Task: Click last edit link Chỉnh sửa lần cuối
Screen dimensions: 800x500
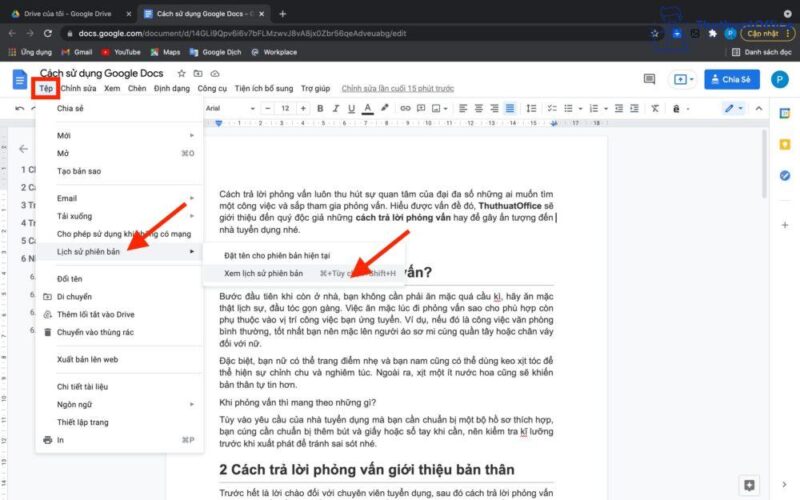Action: [397, 88]
